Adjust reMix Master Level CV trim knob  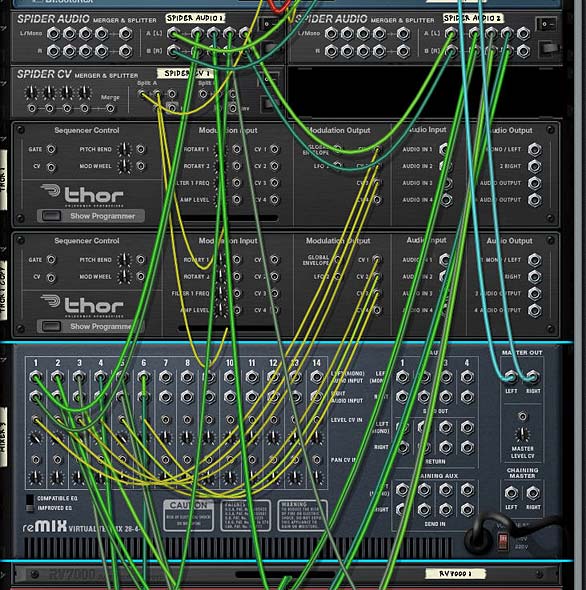point(522,434)
